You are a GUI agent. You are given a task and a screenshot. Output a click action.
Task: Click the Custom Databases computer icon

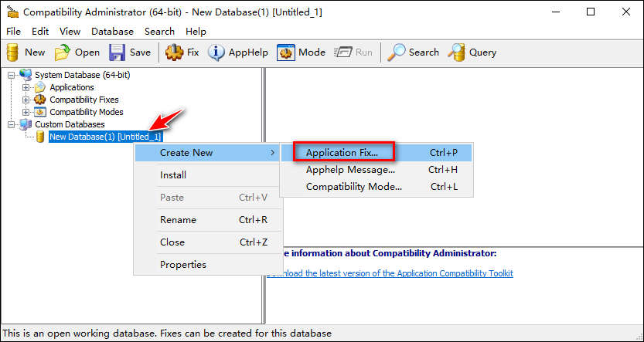point(26,124)
